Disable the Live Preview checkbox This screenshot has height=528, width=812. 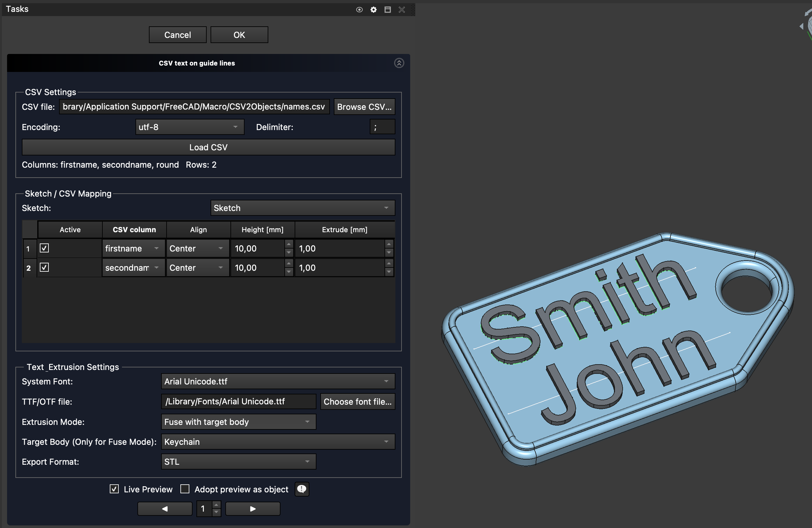114,489
